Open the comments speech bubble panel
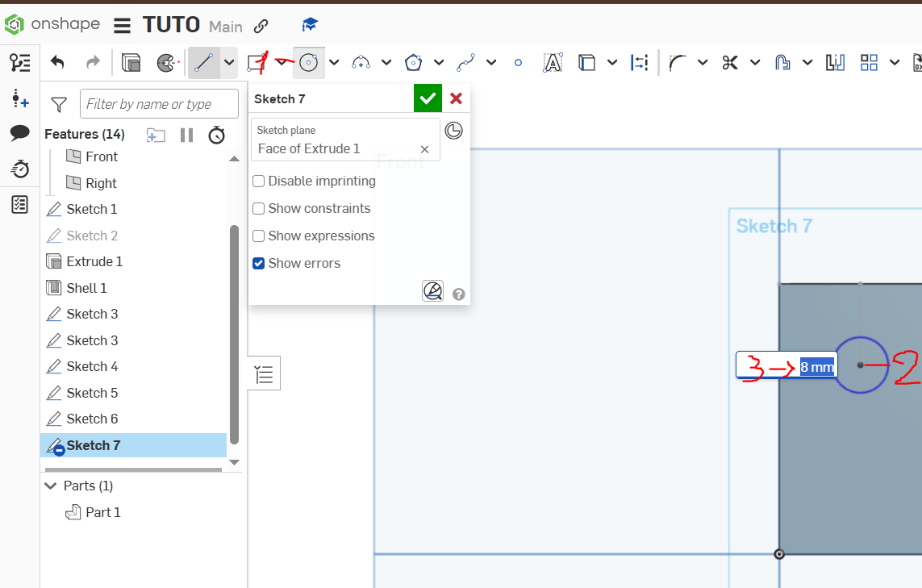The image size is (922, 588). (20, 133)
